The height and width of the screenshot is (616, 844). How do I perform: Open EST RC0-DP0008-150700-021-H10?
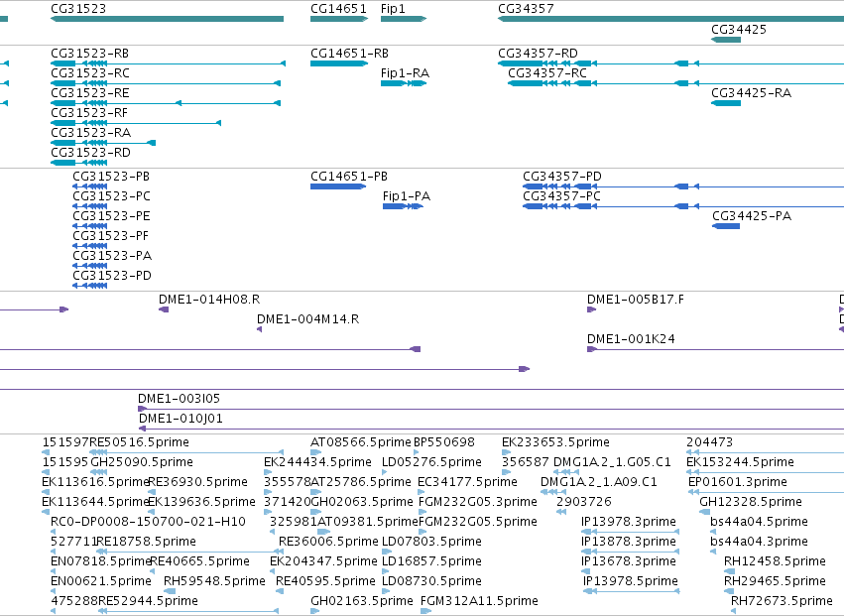pyautogui.click(x=54, y=532)
